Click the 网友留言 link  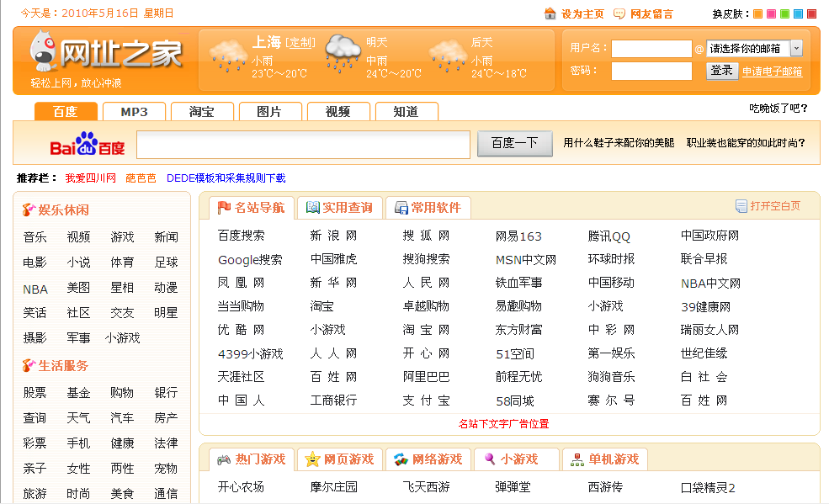coord(652,14)
